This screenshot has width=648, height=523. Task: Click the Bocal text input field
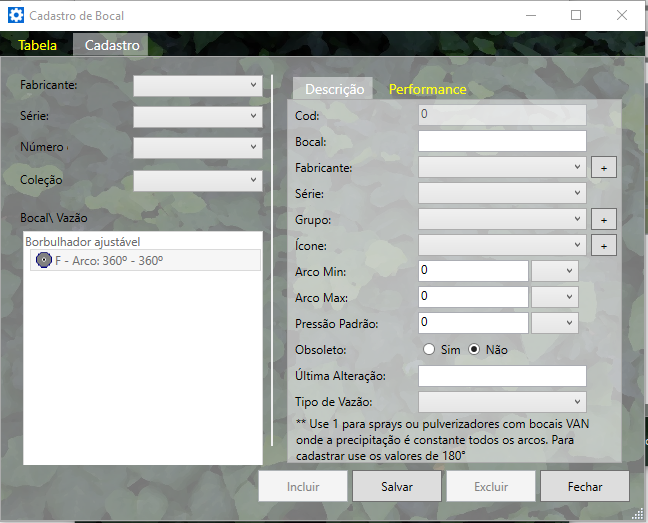(502, 142)
